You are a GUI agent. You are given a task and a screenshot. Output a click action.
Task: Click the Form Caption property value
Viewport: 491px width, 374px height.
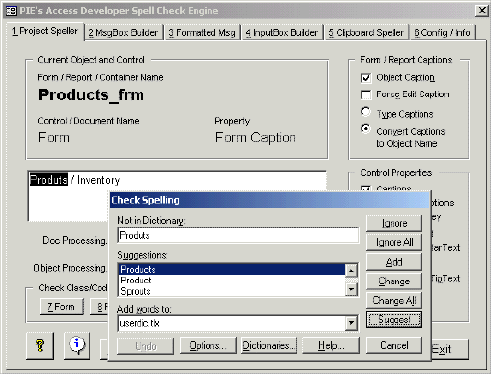pyautogui.click(x=255, y=138)
